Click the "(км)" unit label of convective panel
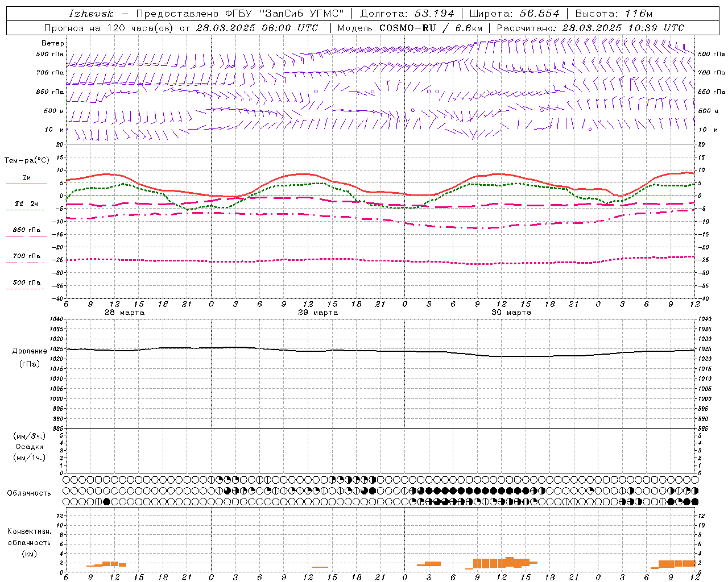Image resolution: width=728 pixels, height=582 pixels. click(30, 554)
